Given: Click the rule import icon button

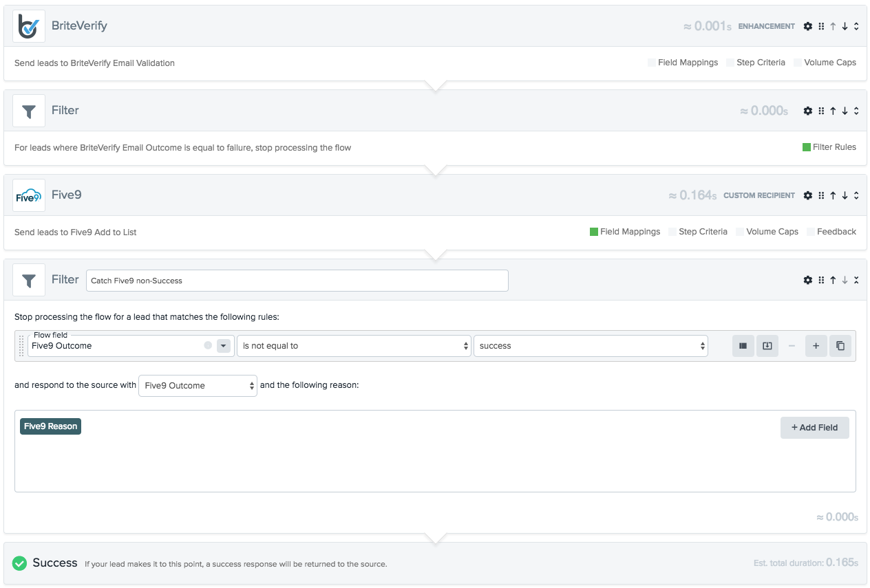Looking at the screenshot, I should tap(767, 346).
